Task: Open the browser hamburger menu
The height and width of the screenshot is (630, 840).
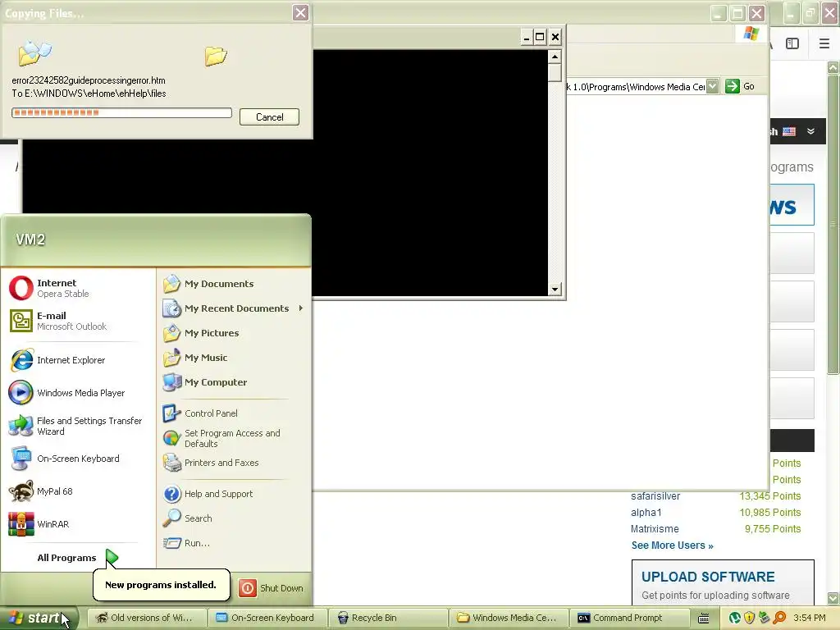Action: [824, 43]
